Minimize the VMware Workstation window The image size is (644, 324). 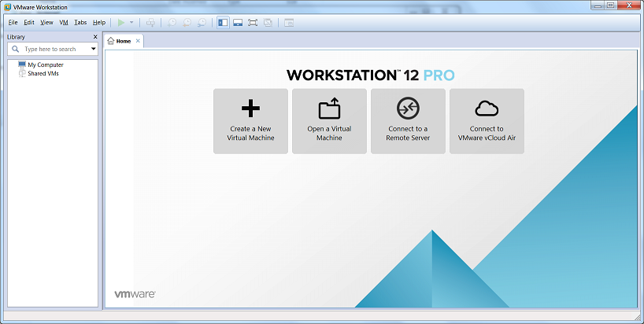click(x=598, y=6)
